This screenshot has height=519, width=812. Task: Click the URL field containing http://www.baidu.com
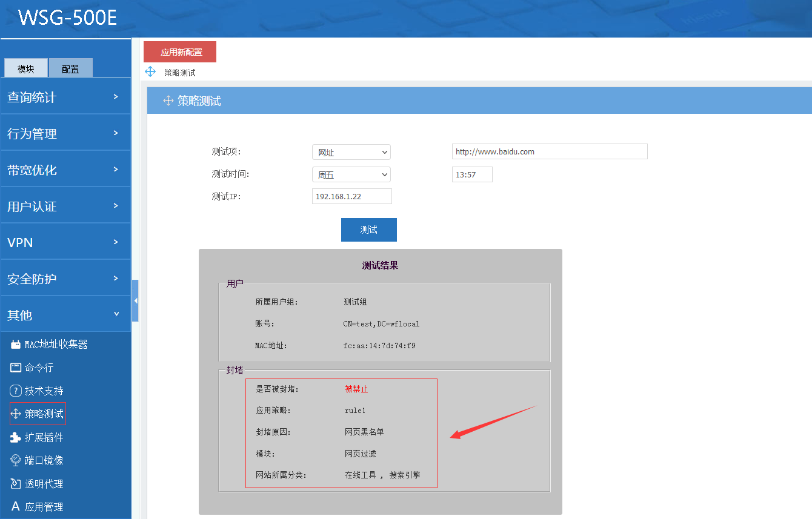point(549,151)
